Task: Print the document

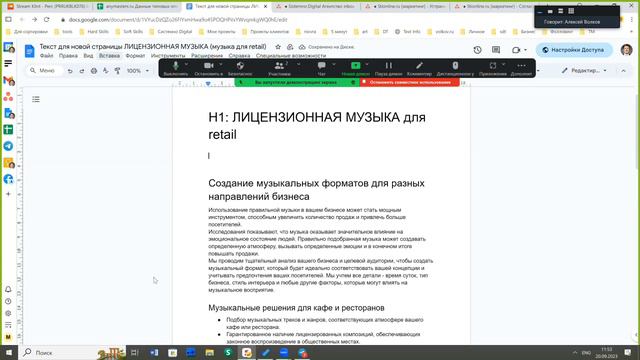Action: pos(93,71)
